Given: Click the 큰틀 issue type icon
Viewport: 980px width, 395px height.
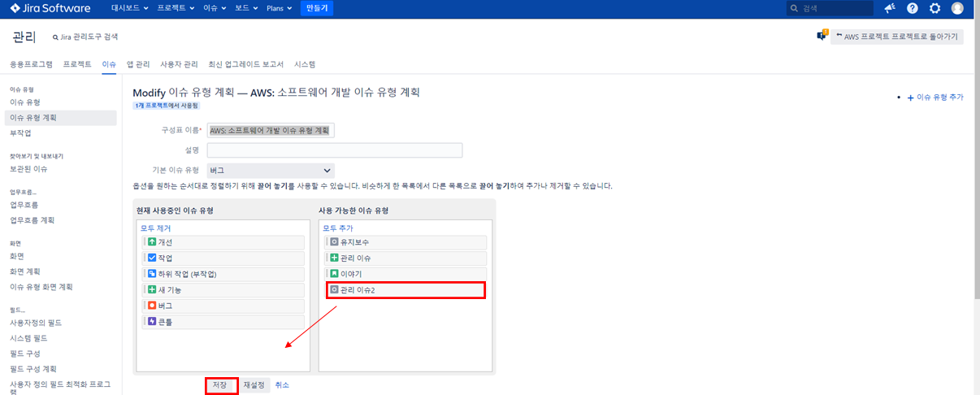Looking at the screenshot, I should (x=152, y=322).
